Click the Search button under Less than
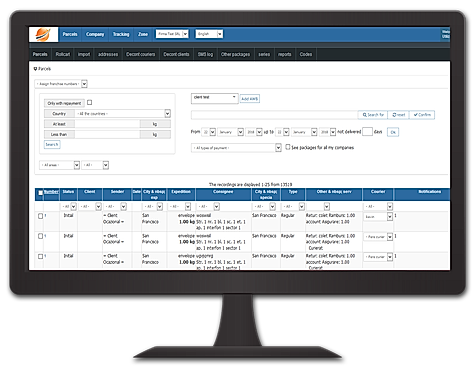Viewport: 475px width, 368px height. coord(52,145)
